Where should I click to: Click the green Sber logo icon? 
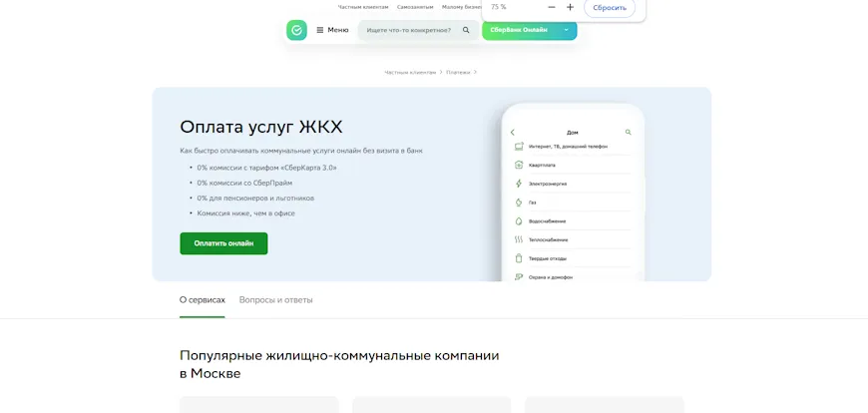(x=296, y=30)
